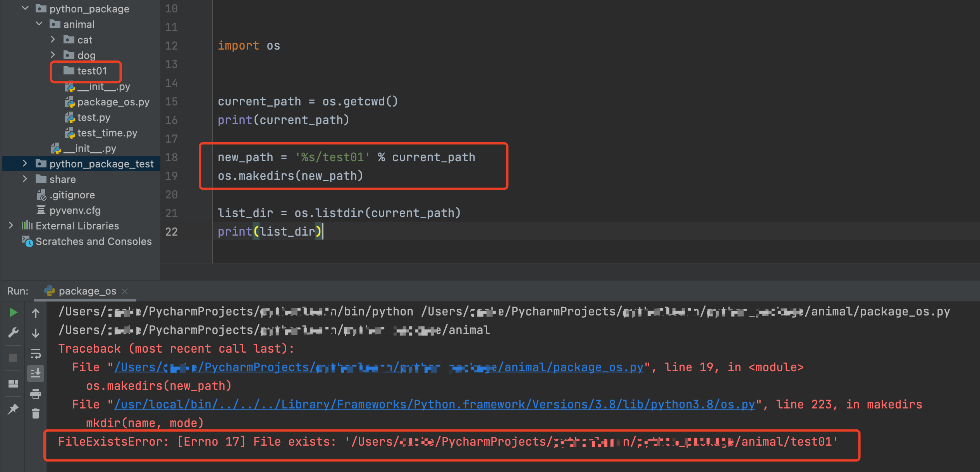The image size is (980, 472).
Task: Follow the python3.8/os.py traceback link
Action: tap(435, 405)
